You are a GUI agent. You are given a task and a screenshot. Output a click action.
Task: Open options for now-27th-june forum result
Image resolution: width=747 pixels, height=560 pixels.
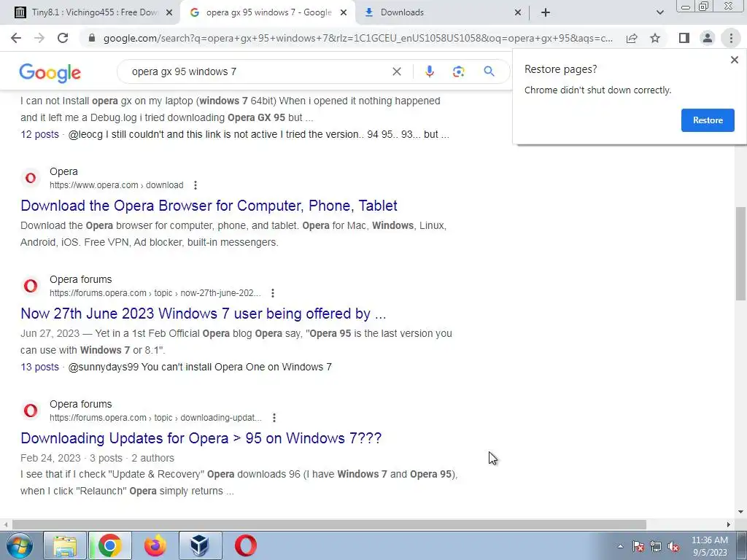[273, 293]
